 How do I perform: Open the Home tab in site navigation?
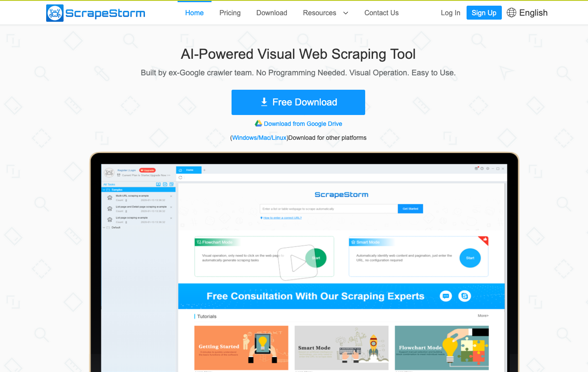pos(194,13)
